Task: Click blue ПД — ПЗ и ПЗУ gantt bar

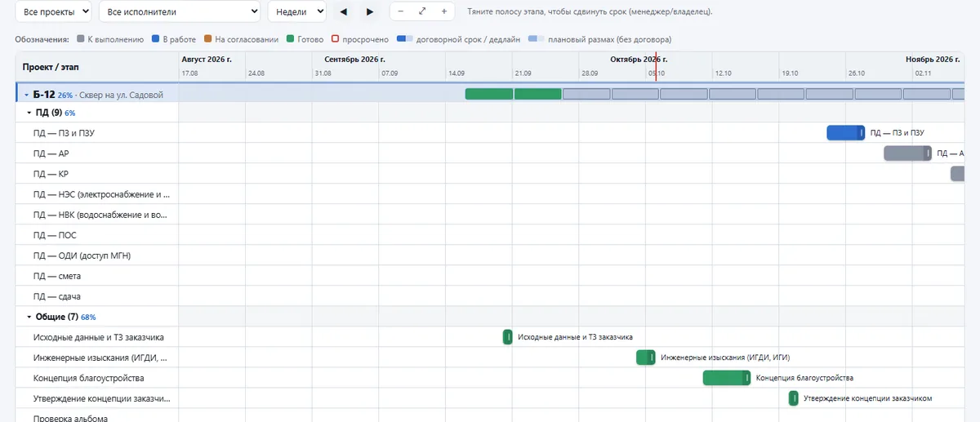Action: tap(846, 132)
